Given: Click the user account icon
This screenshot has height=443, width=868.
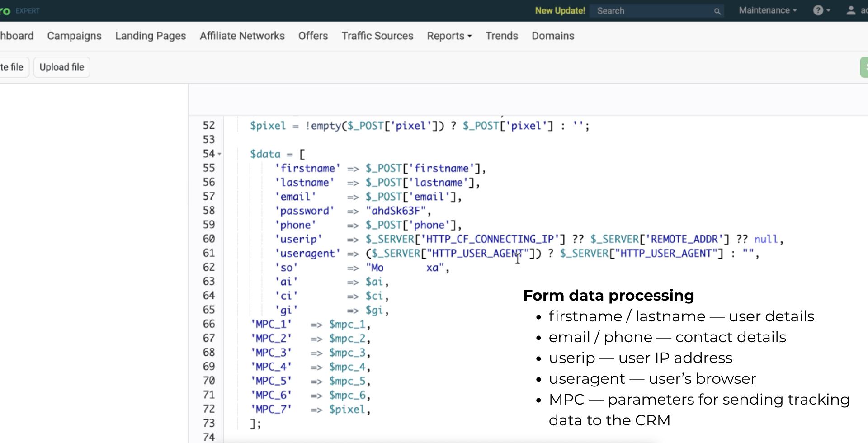Looking at the screenshot, I should (851, 10).
